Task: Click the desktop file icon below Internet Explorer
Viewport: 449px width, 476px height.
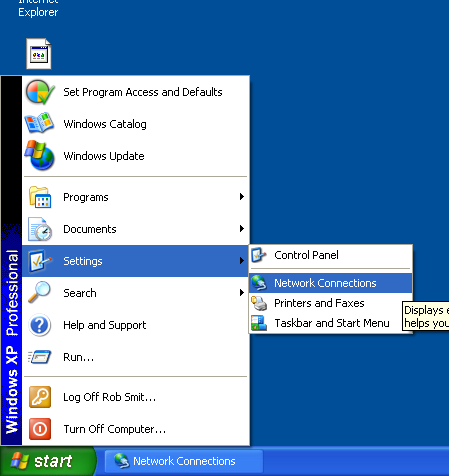Action: 39,54
